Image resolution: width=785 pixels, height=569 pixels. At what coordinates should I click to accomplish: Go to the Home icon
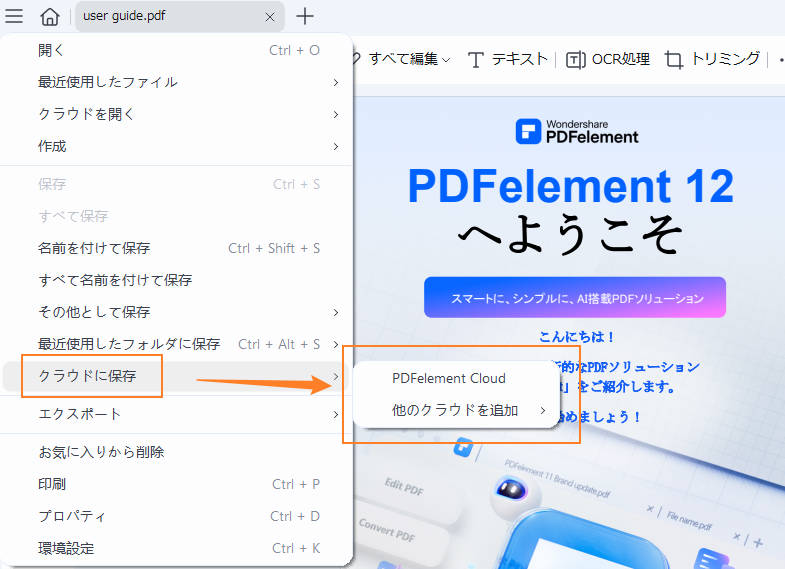click(50, 17)
